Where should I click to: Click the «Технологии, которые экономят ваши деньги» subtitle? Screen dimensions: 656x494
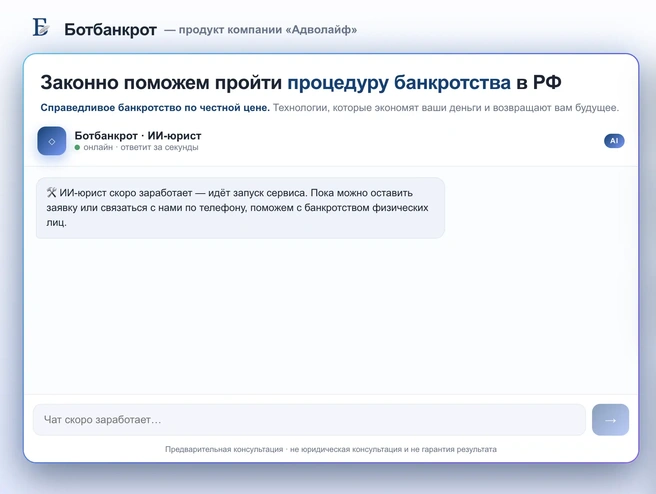(446, 108)
